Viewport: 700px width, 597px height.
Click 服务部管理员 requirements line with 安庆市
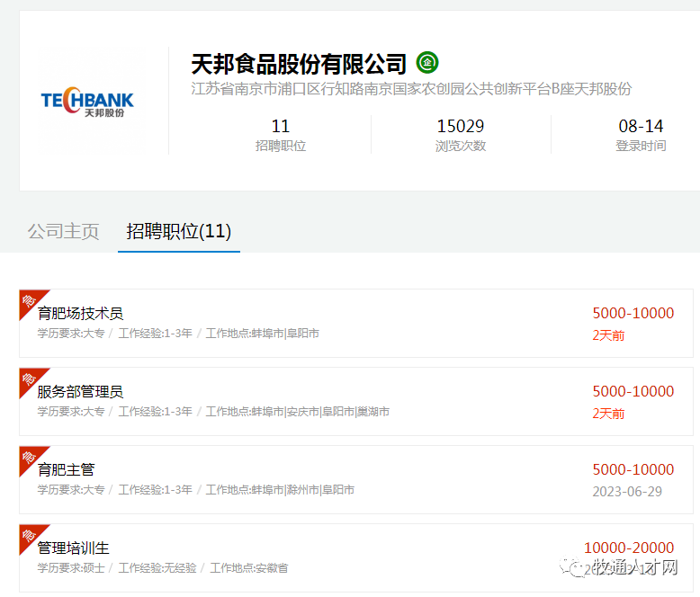[213, 412]
